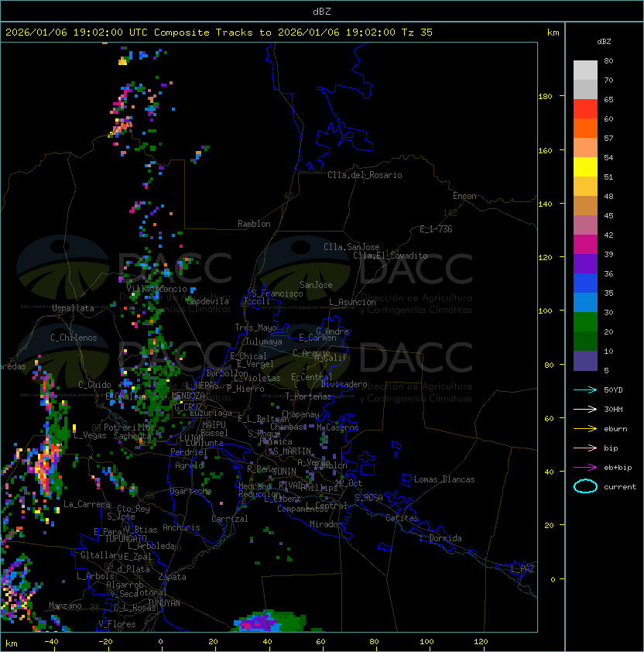
Task: Click the magenta eb+bip arrow legend icon
Action: click(x=585, y=468)
